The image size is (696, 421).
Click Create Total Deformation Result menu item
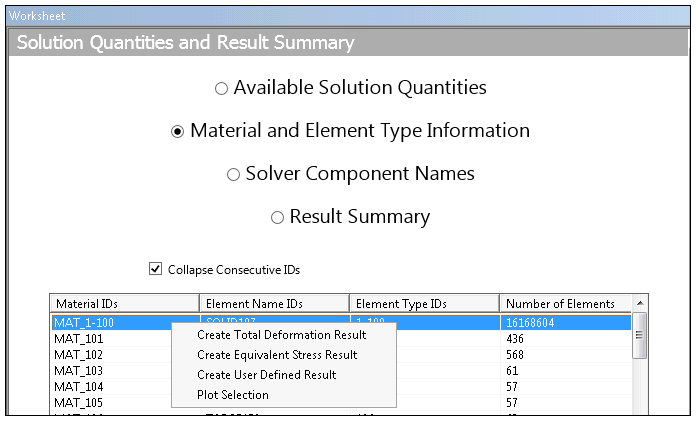point(281,335)
